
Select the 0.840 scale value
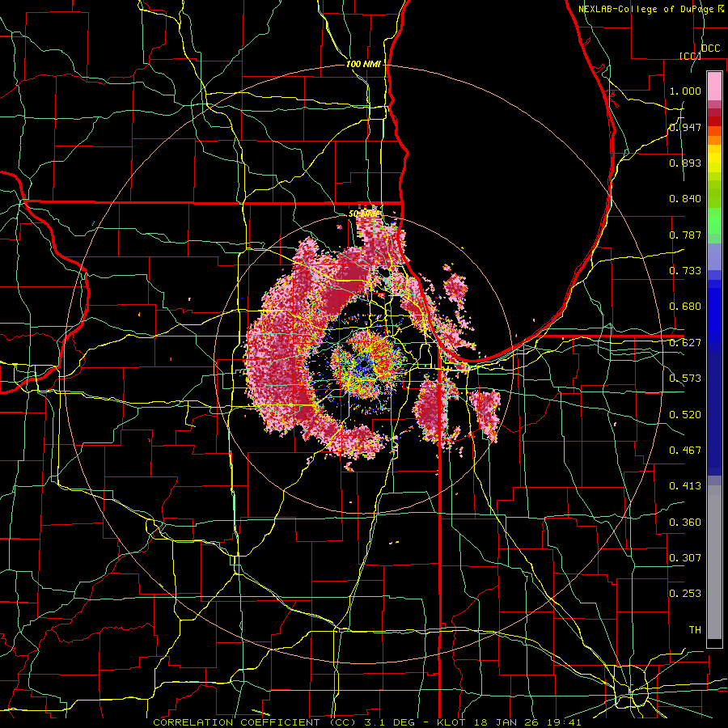[685, 199]
